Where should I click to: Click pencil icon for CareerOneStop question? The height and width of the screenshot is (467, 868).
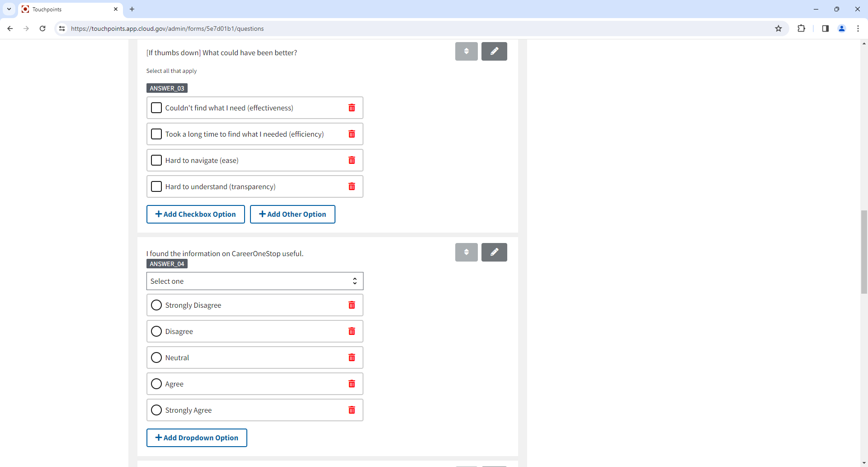494,252
